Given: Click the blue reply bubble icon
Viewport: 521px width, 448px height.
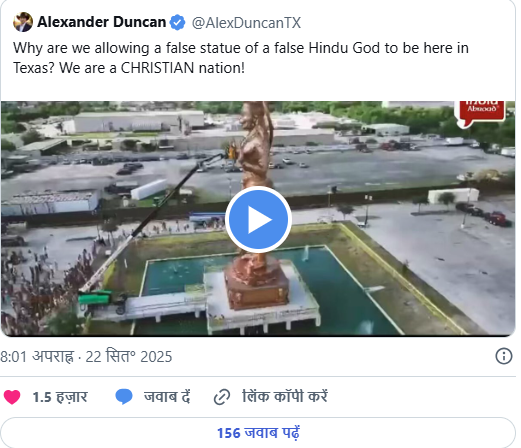Looking at the screenshot, I should click(124, 397).
